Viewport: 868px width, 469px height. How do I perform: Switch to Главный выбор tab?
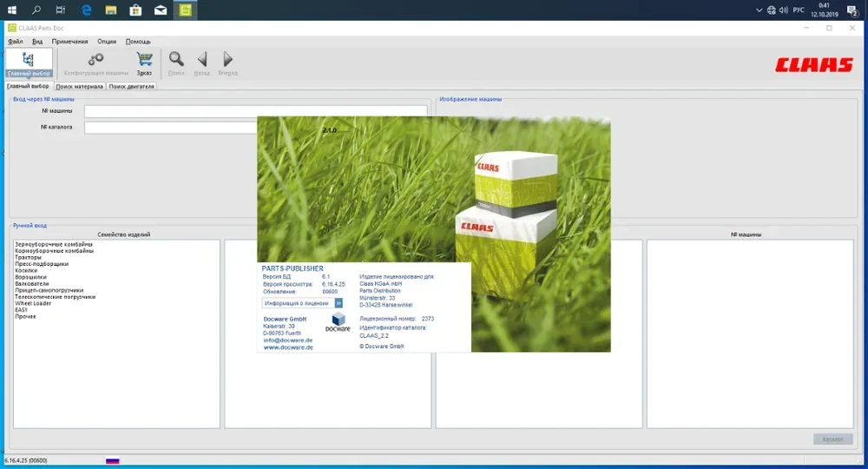click(x=28, y=86)
